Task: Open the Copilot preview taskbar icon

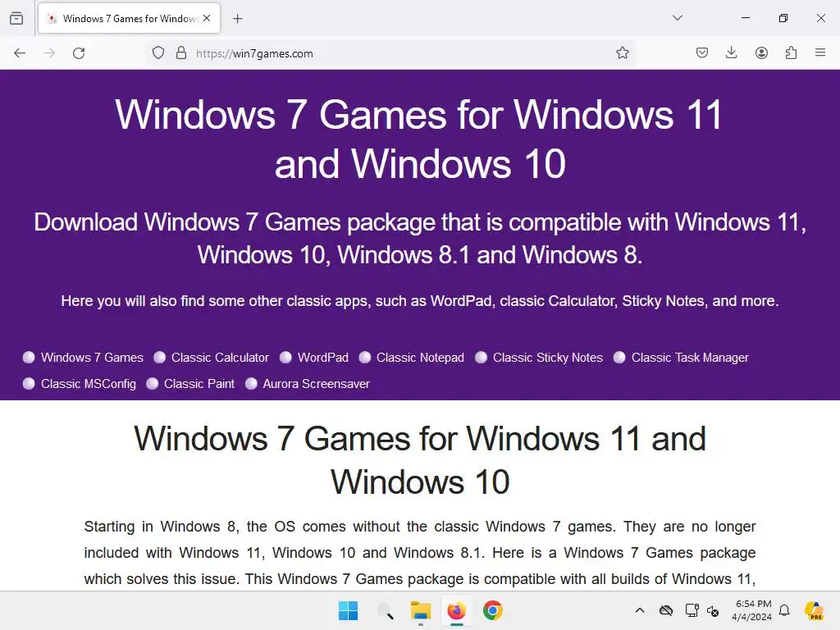Action: [814, 610]
